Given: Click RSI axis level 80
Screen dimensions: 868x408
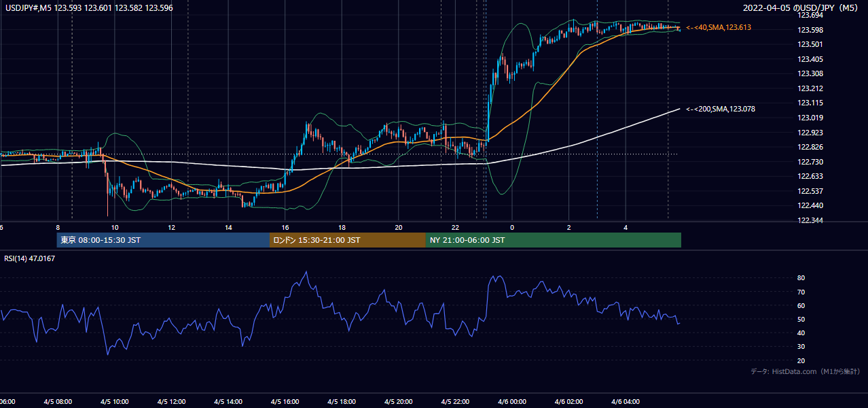Looking at the screenshot, I should point(801,278).
